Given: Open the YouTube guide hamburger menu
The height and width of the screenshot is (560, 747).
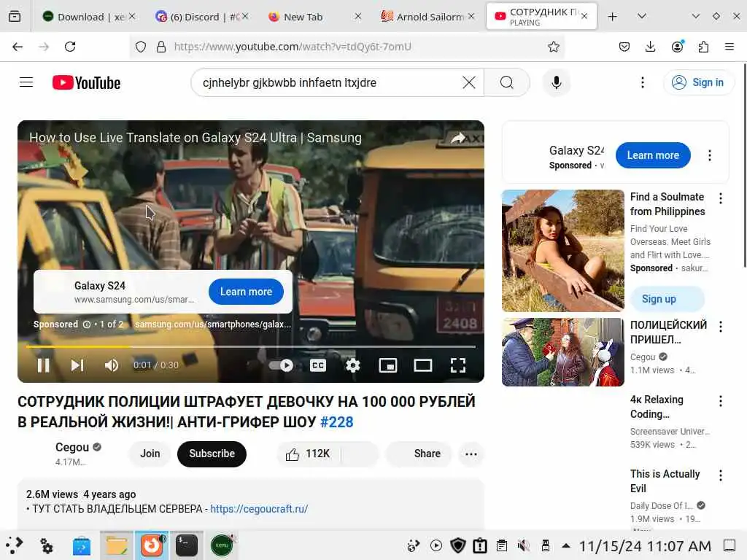Looking at the screenshot, I should click(26, 82).
